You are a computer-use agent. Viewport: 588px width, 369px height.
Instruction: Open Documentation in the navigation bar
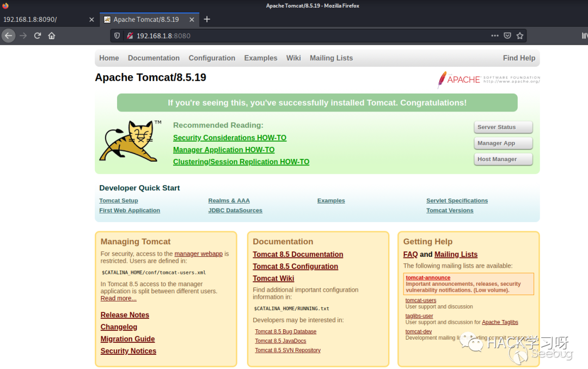point(154,58)
